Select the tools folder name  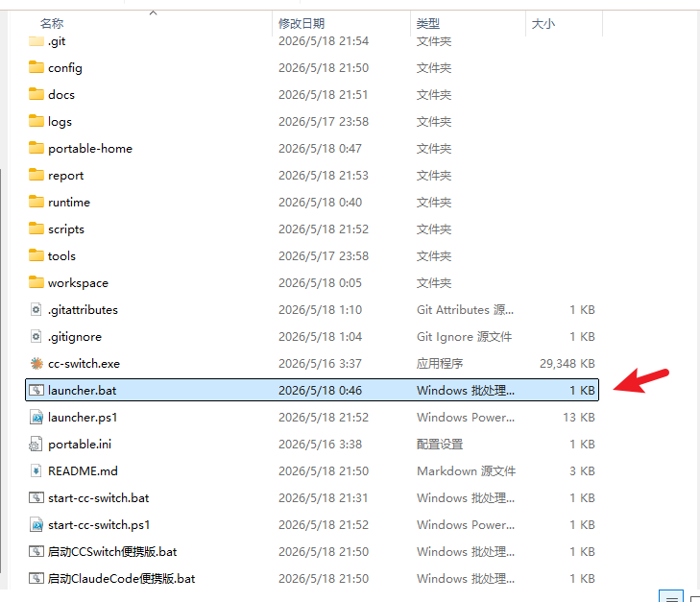tap(61, 255)
